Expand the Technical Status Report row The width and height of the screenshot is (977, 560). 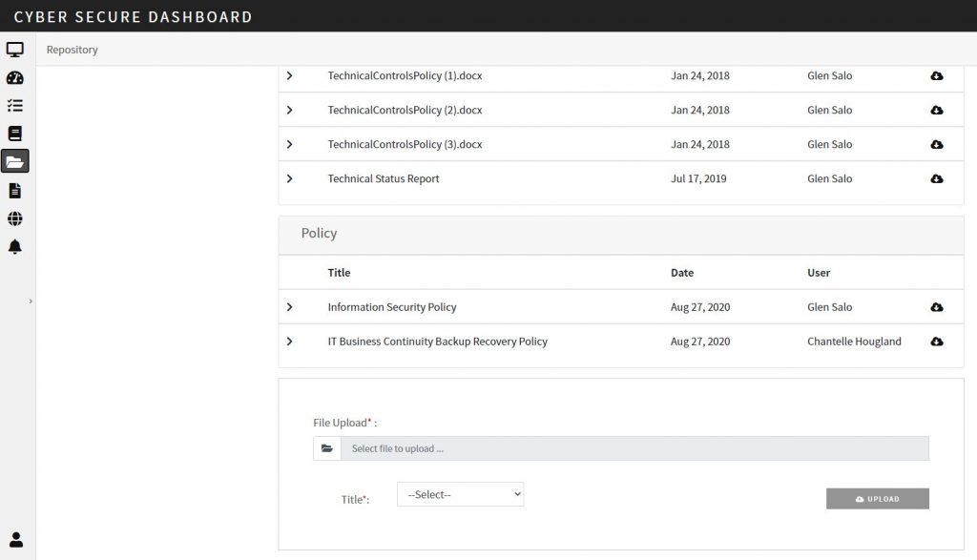(x=290, y=178)
